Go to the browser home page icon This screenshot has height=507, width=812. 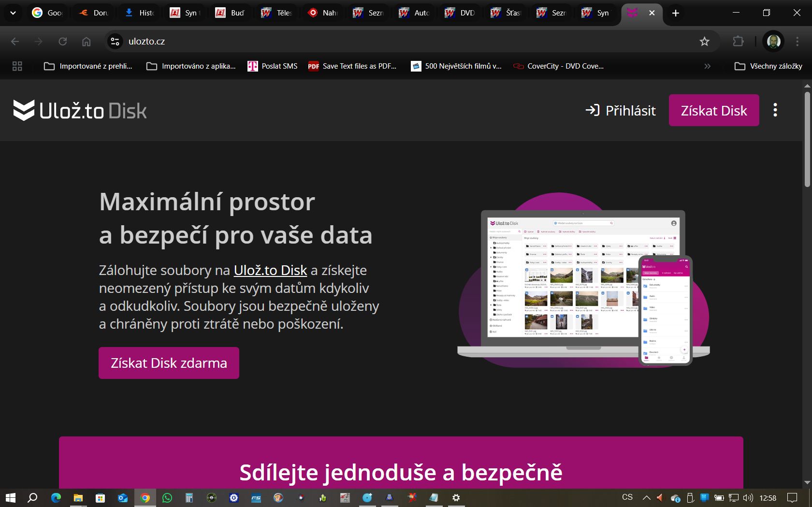[x=86, y=42]
